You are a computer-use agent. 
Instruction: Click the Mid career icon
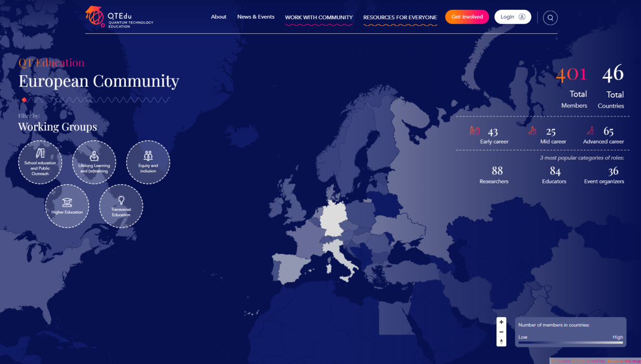[532, 131]
